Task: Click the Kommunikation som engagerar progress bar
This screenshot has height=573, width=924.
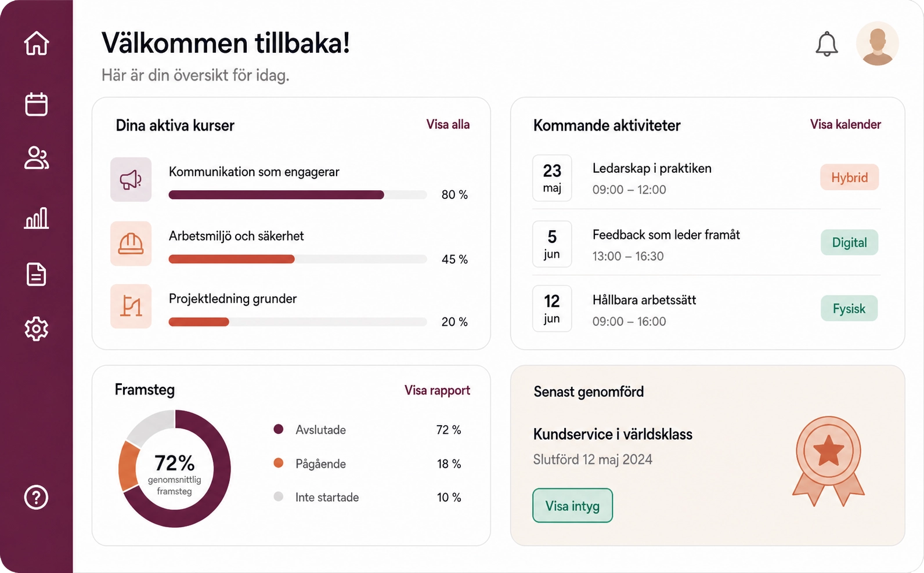Action: pyautogui.click(x=298, y=195)
